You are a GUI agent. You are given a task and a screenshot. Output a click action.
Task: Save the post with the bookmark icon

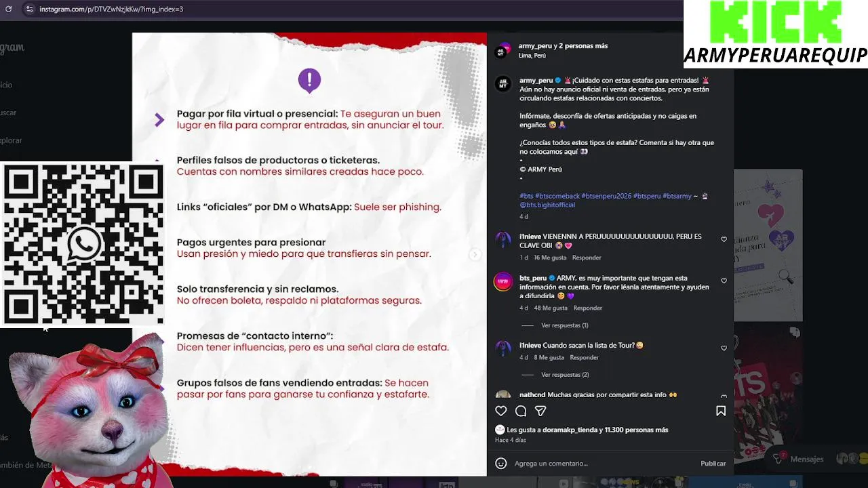click(721, 411)
